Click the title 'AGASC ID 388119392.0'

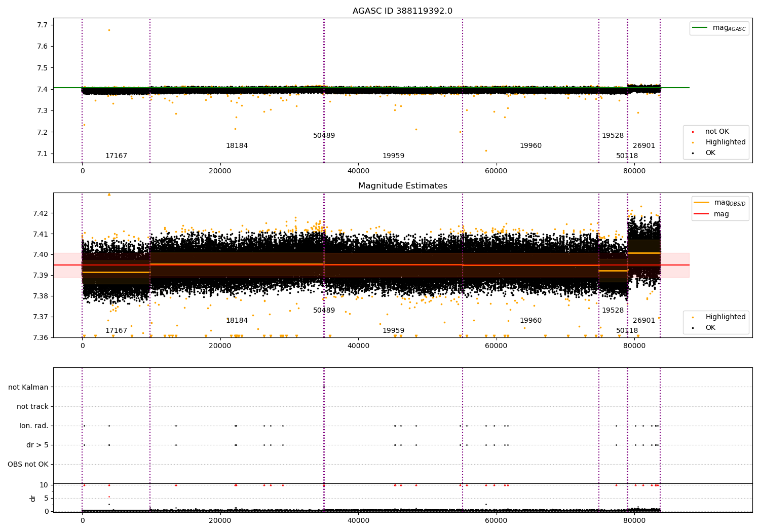point(402,11)
